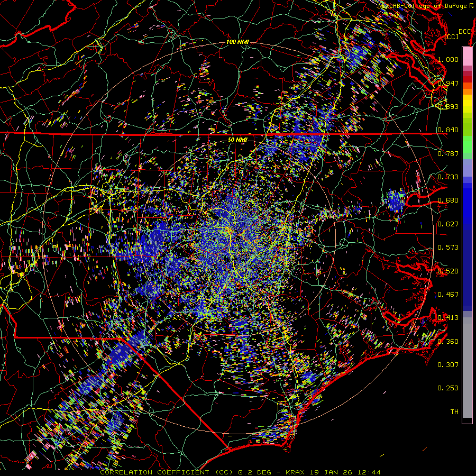Viewport: 476px width, 476px height.
Task: Click the TH threshold label
Action: (x=454, y=412)
